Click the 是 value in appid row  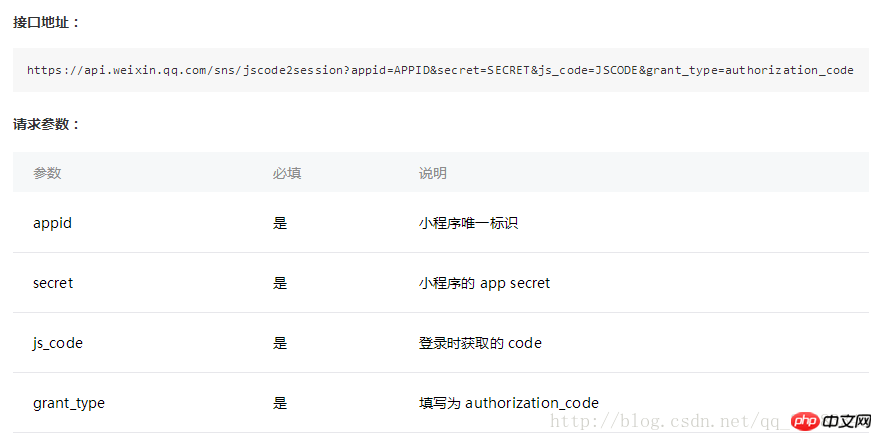pyautogui.click(x=280, y=223)
